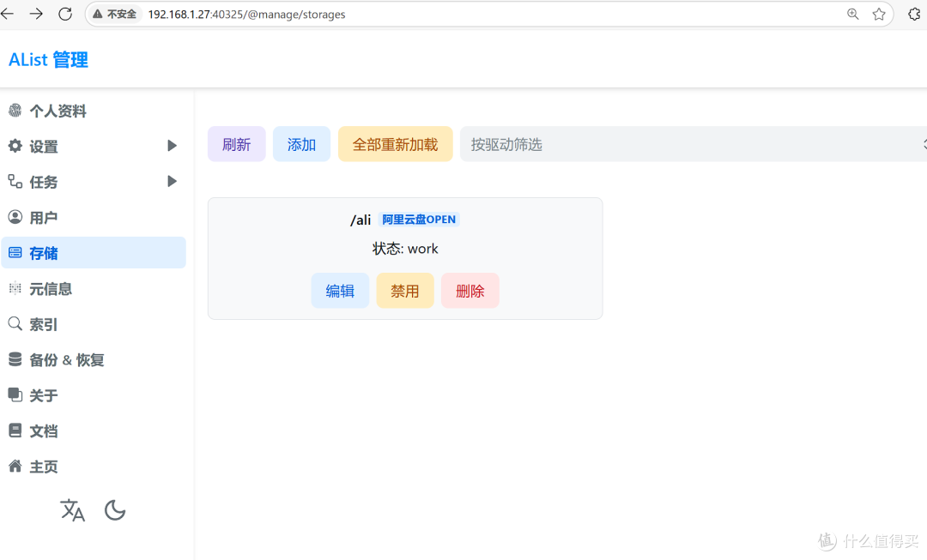Toggle dark mode with the moon icon
Screen dimensions: 927x560
click(115, 510)
